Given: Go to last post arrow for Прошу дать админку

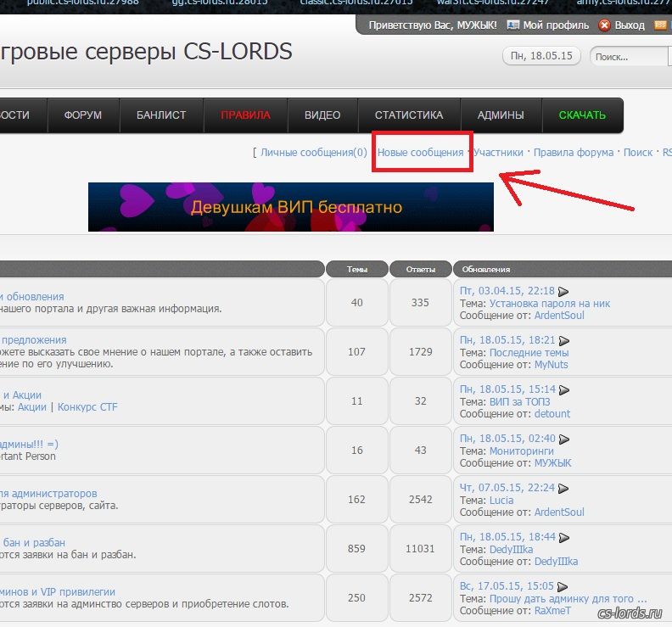Looking at the screenshot, I should coord(563,587).
